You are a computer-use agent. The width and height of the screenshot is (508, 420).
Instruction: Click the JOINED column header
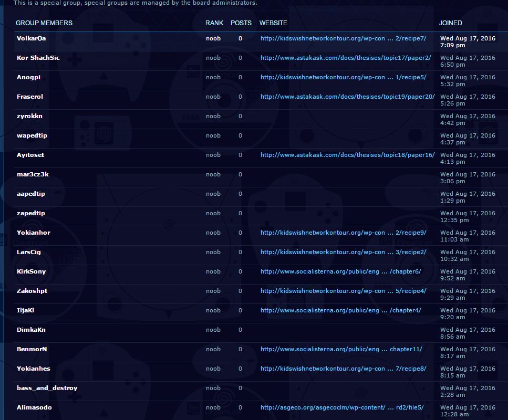[450, 23]
